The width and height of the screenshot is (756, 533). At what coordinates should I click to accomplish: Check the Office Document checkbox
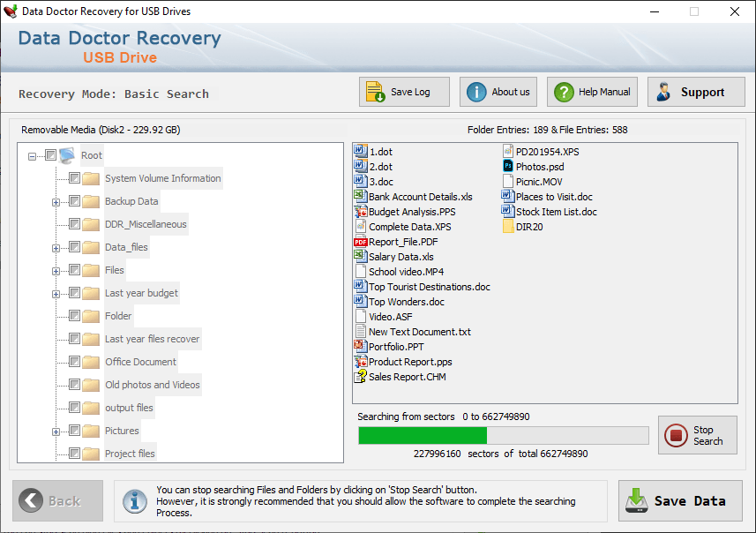click(x=74, y=361)
